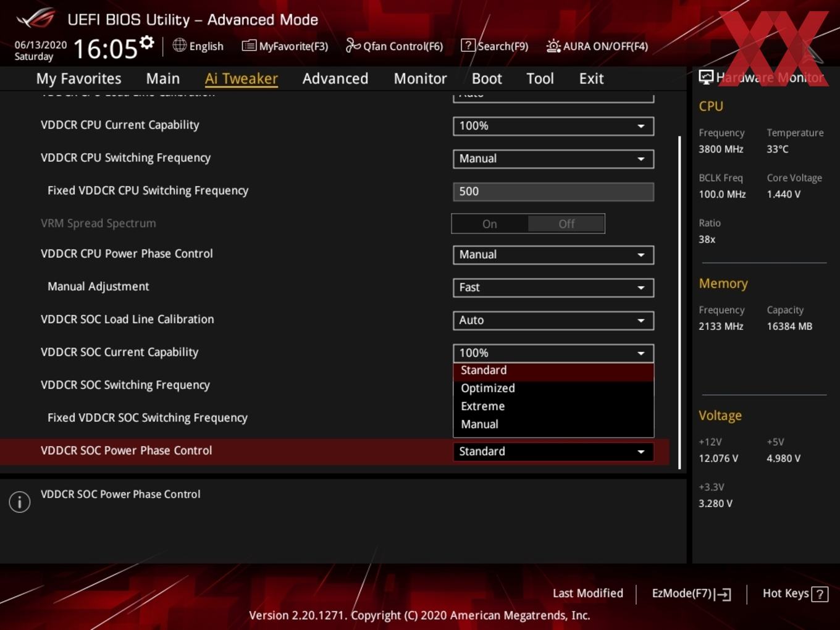The image size is (840, 630).
Task: Click the 12.076 V reading
Action: (x=718, y=458)
